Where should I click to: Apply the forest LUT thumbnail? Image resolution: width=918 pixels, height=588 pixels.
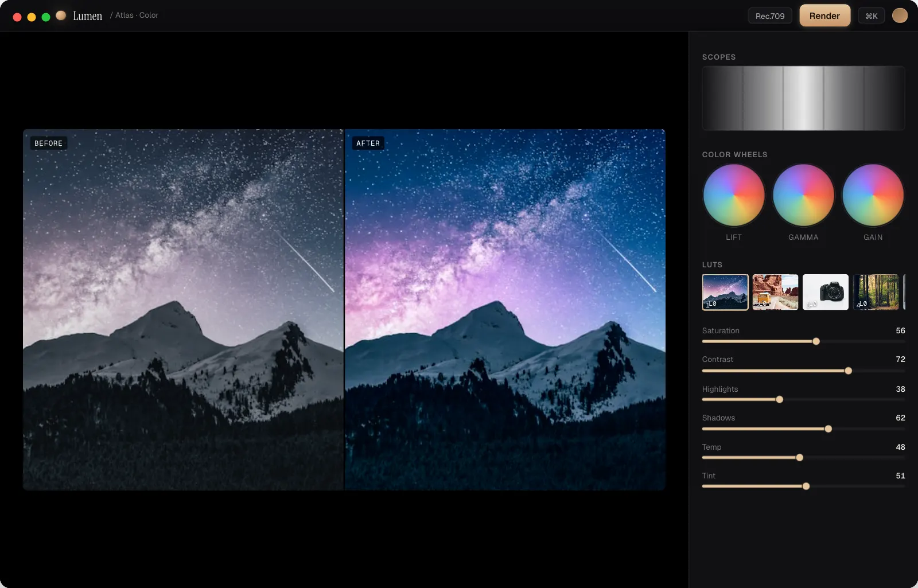876,292
